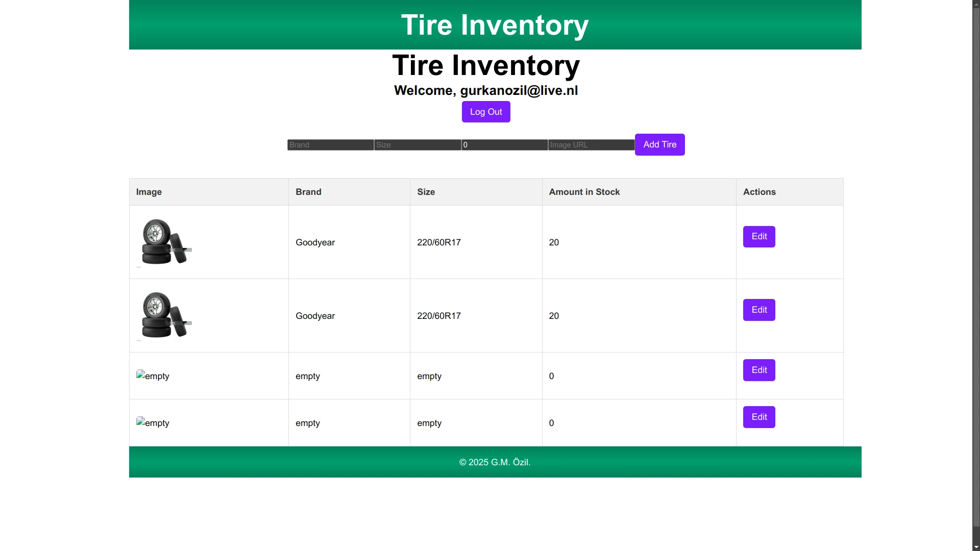This screenshot has width=980, height=551.
Task: Edit the last empty inventory row
Action: click(x=758, y=417)
